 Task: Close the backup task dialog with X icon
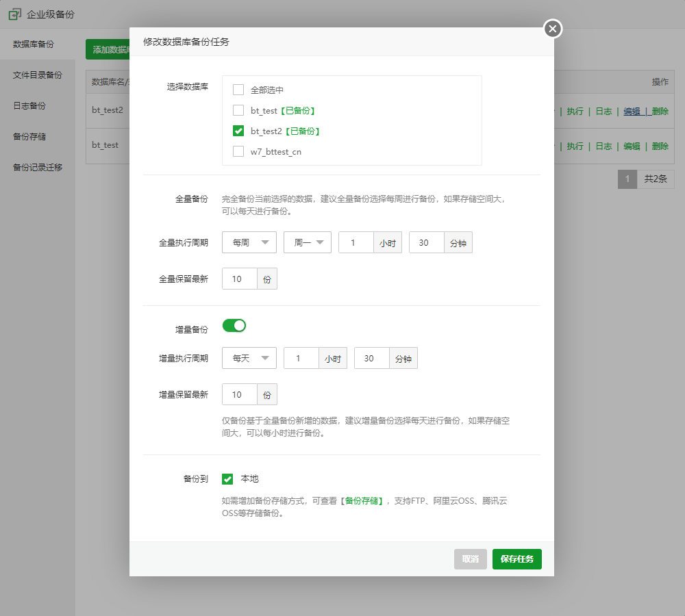[553, 28]
